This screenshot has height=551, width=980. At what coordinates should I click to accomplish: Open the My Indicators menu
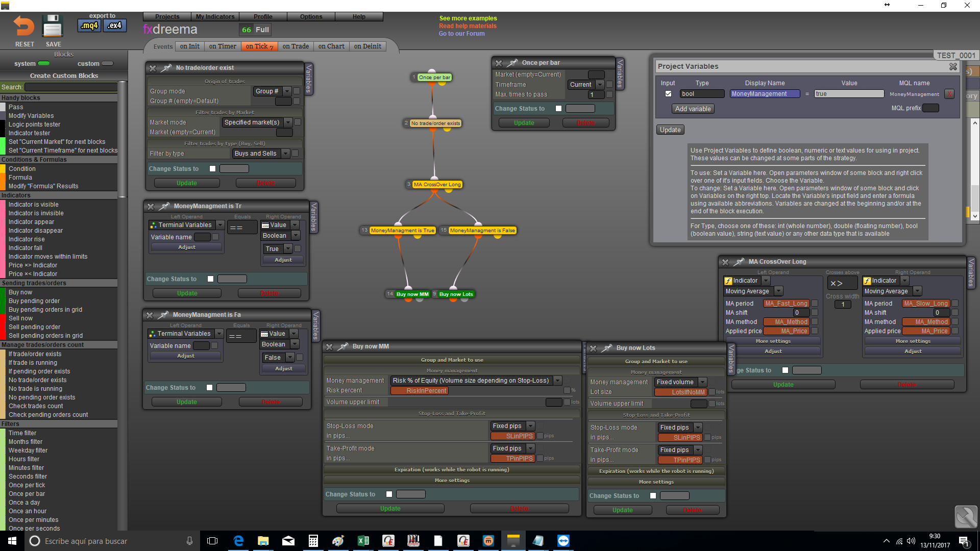[x=215, y=17]
